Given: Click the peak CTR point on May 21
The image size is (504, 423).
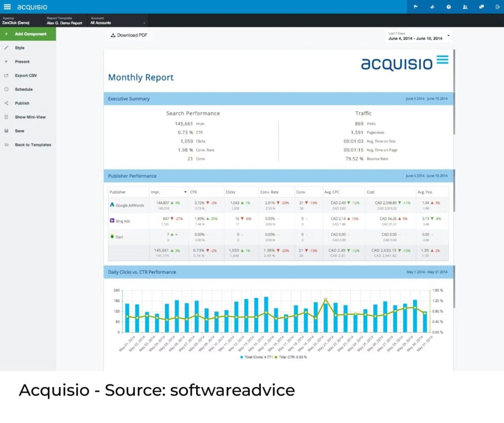Looking at the screenshot, I should (x=326, y=300).
